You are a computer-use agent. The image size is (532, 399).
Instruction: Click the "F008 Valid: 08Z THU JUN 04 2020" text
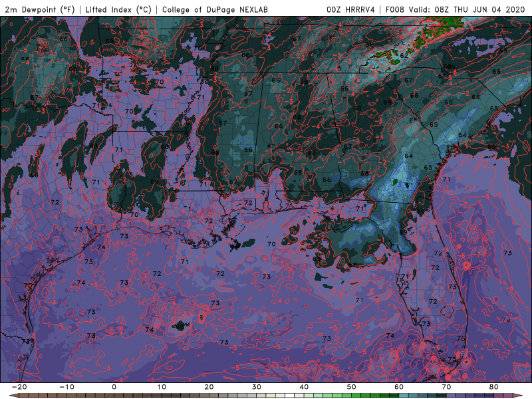[x=456, y=9]
